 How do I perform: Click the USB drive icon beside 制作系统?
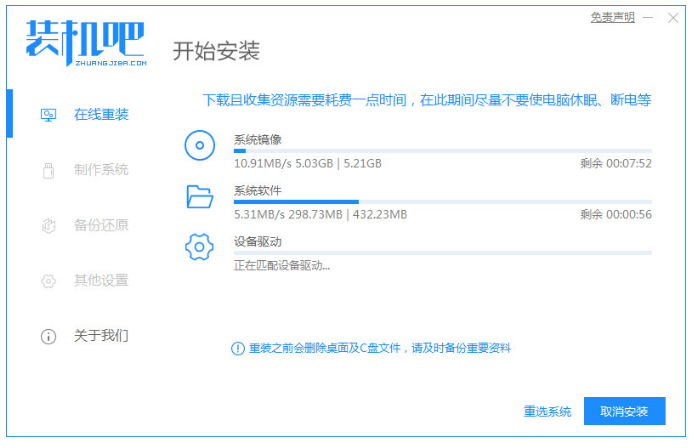click(48, 170)
